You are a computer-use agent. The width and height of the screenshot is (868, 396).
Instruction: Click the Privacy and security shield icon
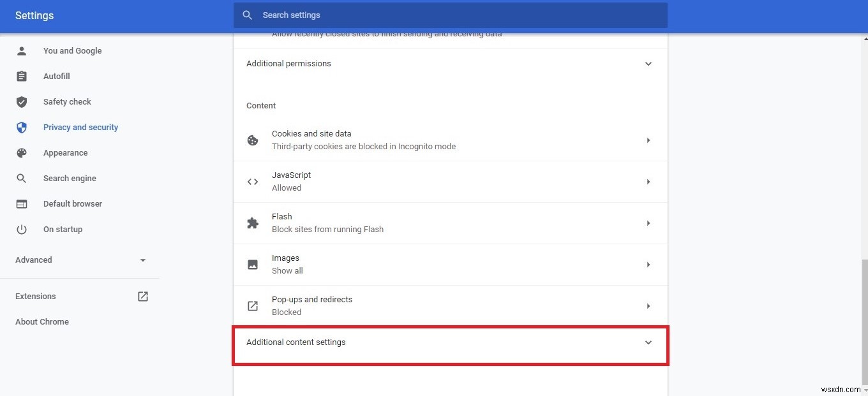[x=22, y=128]
